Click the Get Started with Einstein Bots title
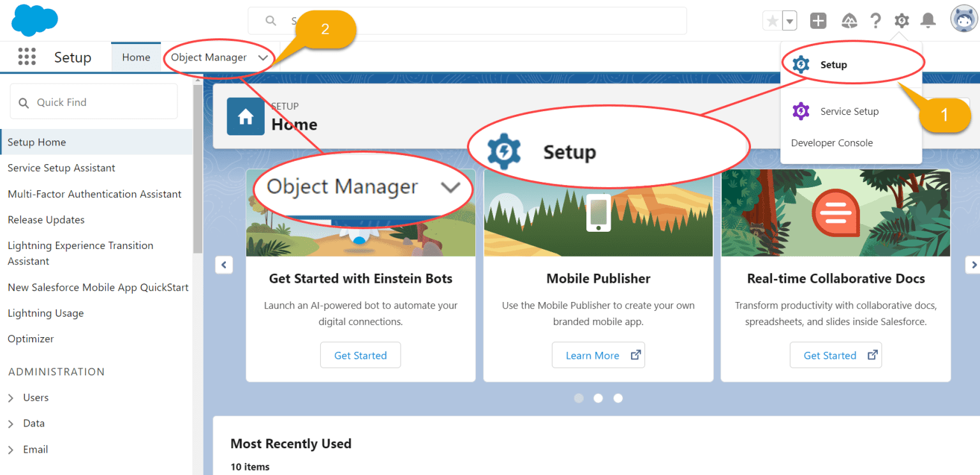Image resolution: width=980 pixels, height=475 pixels. (360, 278)
